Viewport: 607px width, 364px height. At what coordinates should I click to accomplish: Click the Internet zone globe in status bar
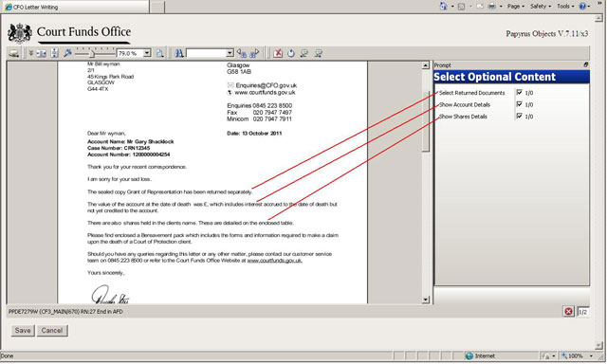pos(469,355)
